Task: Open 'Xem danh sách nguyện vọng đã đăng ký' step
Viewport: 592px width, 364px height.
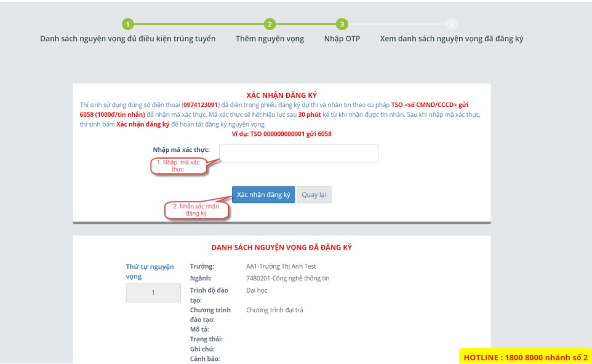Action: point(451,39)
